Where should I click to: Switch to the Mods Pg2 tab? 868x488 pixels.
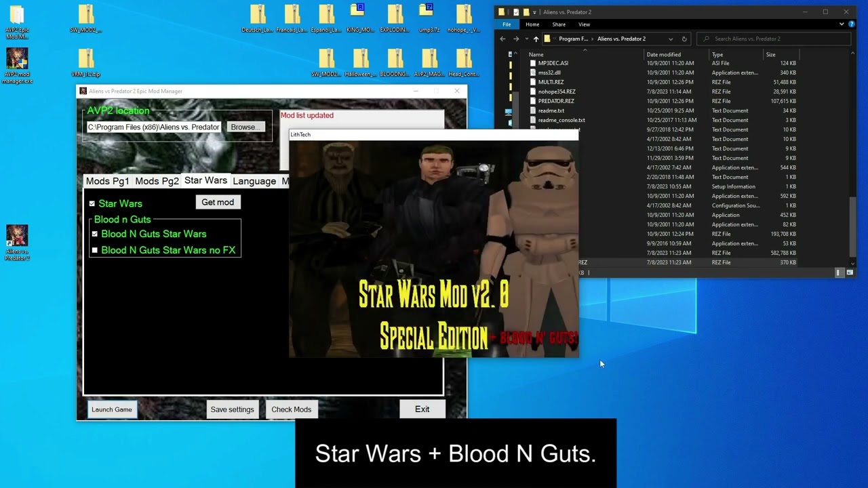(x=157, y=181)
